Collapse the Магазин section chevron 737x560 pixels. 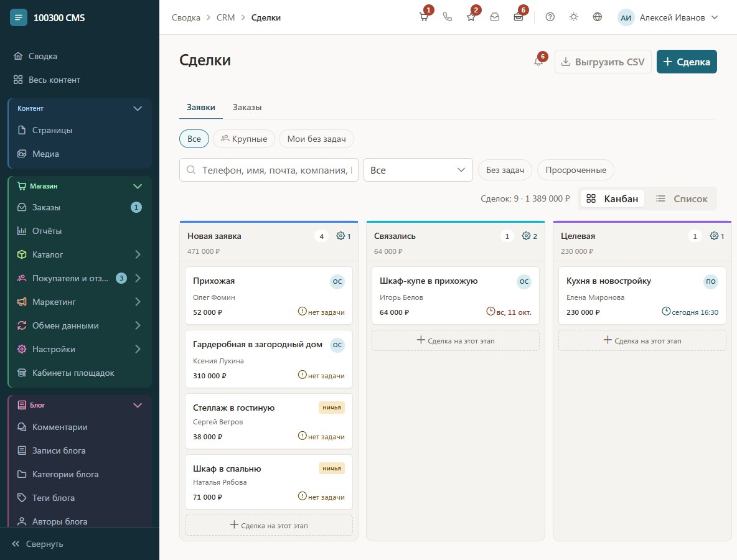pyautogui.click(x=137, y=186)
